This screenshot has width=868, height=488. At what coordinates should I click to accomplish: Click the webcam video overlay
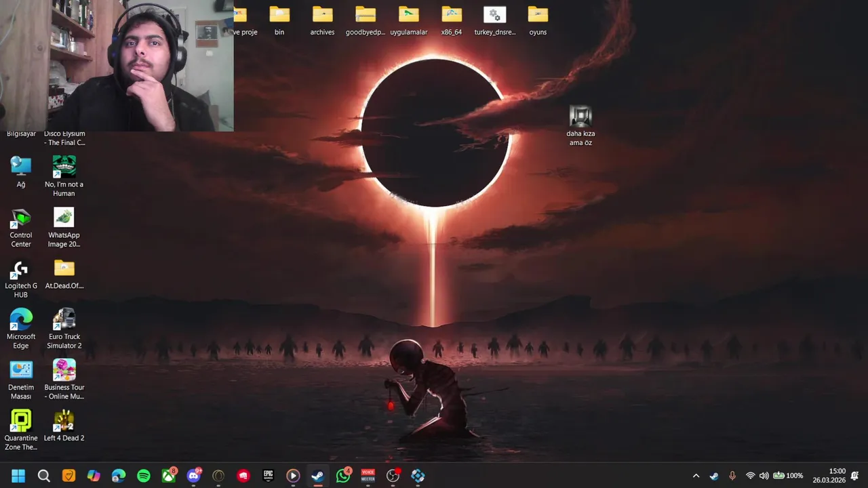pyautogui.click(x=117, y=65)
